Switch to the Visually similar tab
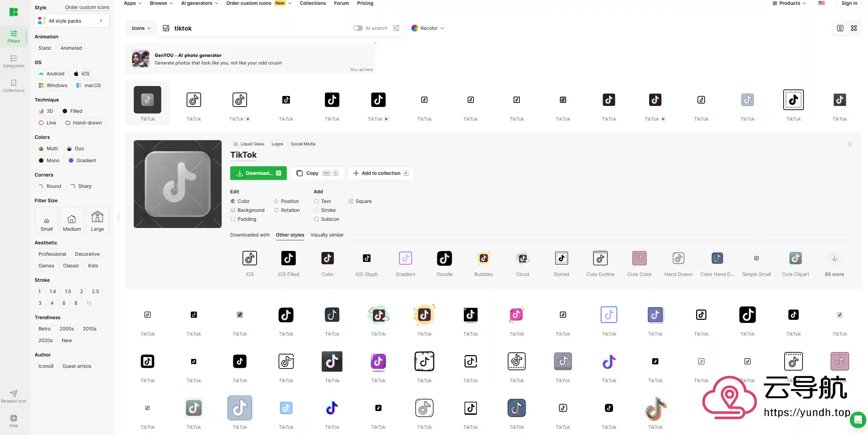Viewport: 868px width, 435px height. (x=327, y=235)
